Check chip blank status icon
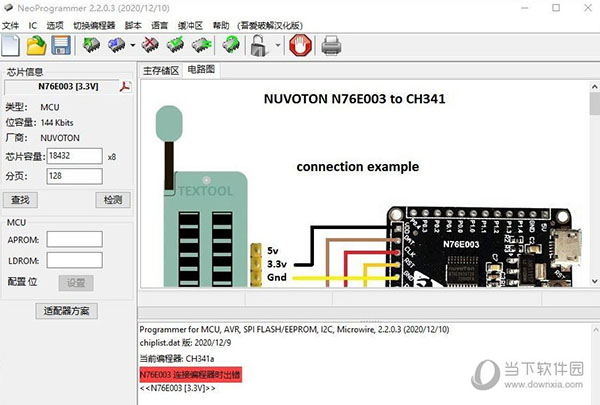 click(x=202, y=45)
